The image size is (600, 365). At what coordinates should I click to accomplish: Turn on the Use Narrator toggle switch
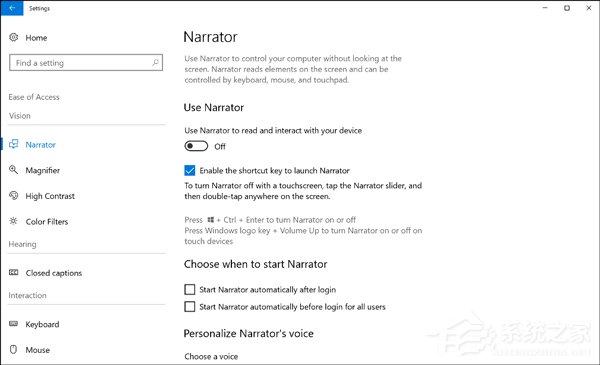pyautogui.click(x=196, y=146)
